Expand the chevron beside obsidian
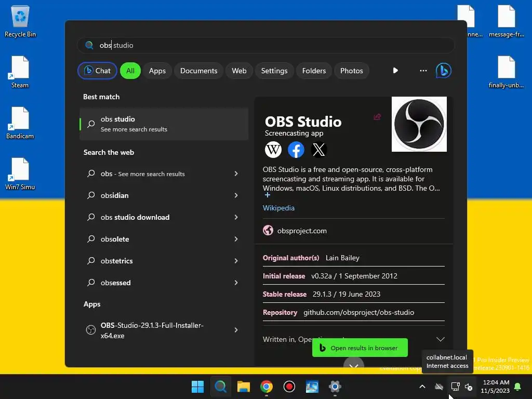Screen dimensions: 532x399 236,195
